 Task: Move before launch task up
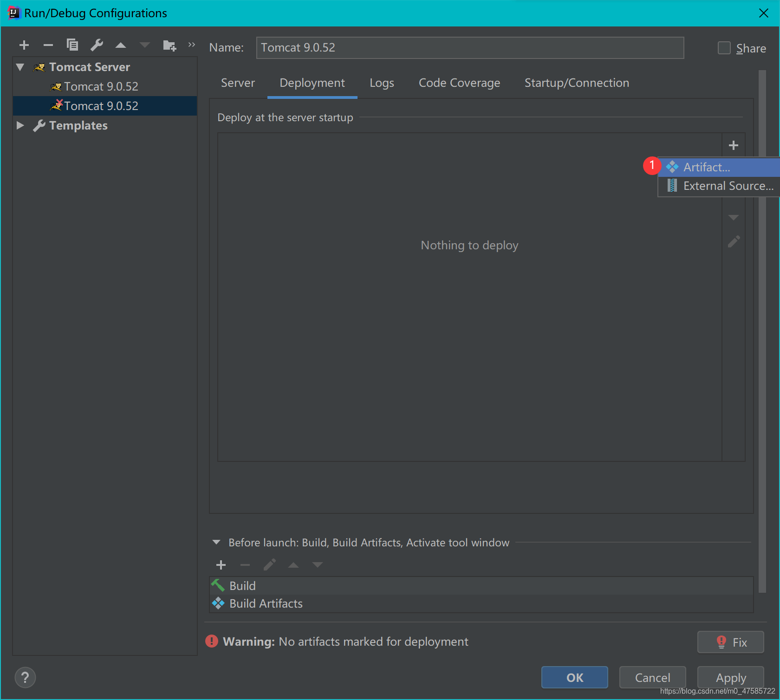[293, 565]
